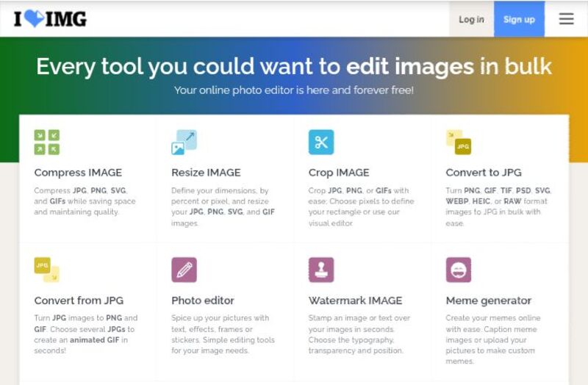Open the hamburger menu icon
588x385 pixels.
566,19
